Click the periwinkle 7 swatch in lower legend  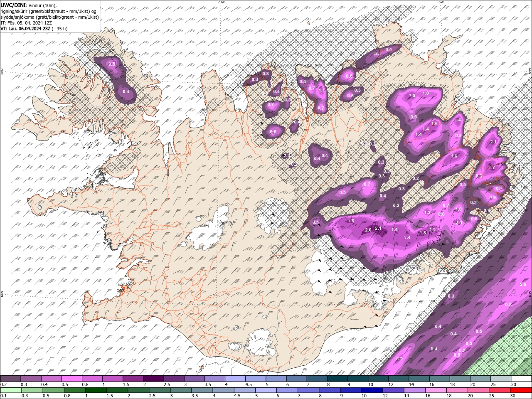tap(308, 390)
